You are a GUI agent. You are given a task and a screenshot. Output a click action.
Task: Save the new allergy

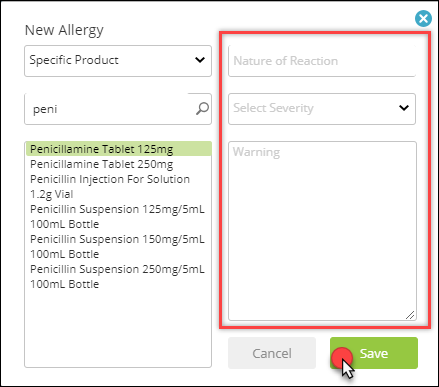374,353
